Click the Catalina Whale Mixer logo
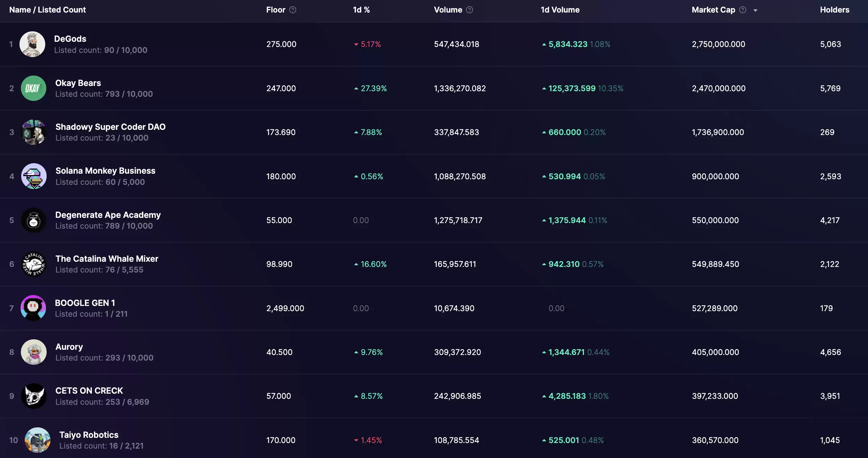Screen dimensions: 868x458 34,264
